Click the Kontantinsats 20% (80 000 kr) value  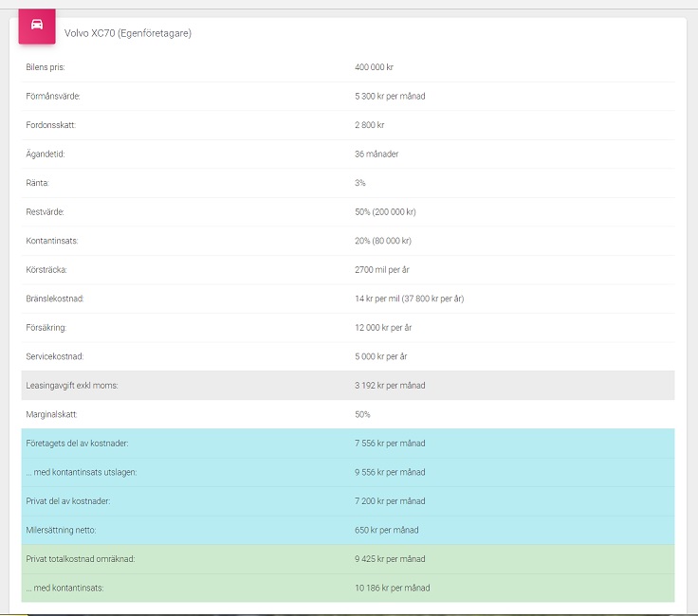382,241
